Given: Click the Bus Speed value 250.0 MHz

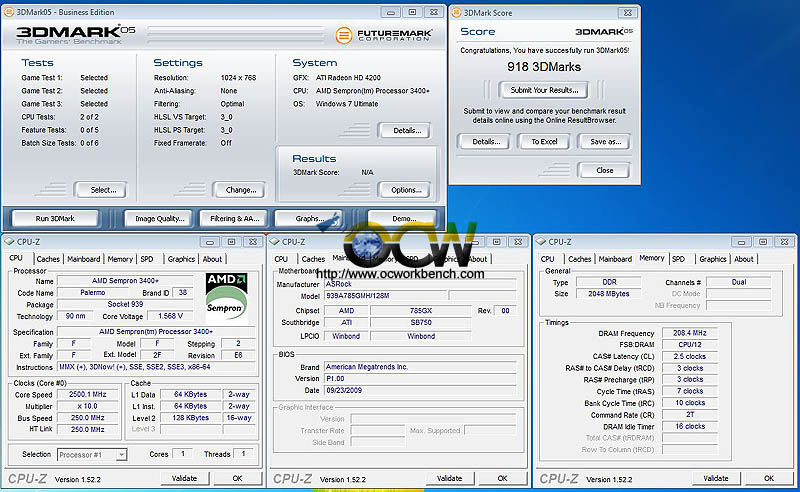Looking at the screenshot, I should click(x=88, y=418).
